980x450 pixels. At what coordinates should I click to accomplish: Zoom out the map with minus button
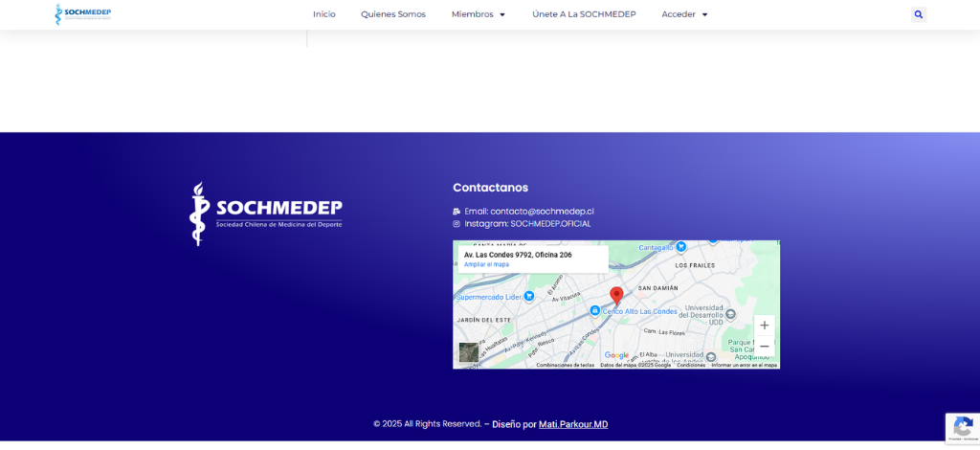[764, 347]
